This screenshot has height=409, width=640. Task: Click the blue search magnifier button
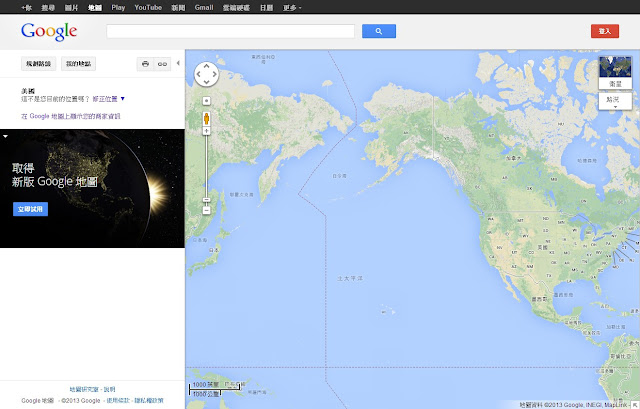tap(379, 31)
